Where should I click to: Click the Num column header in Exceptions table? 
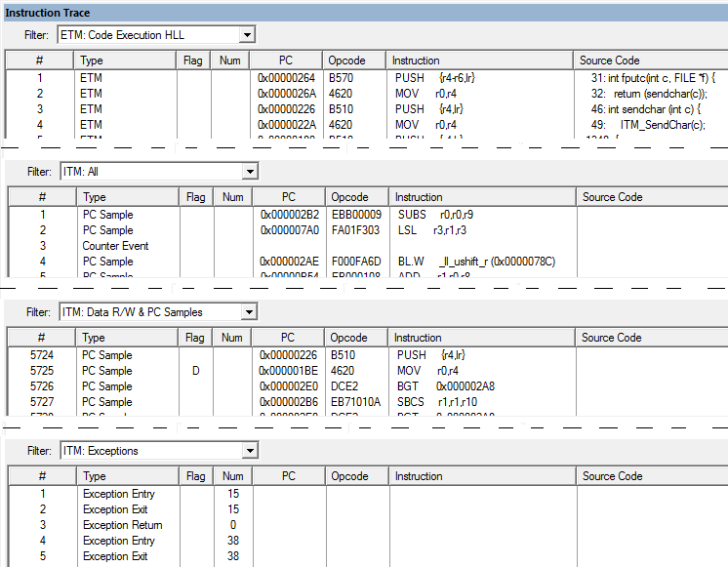(x=232, y=476)
